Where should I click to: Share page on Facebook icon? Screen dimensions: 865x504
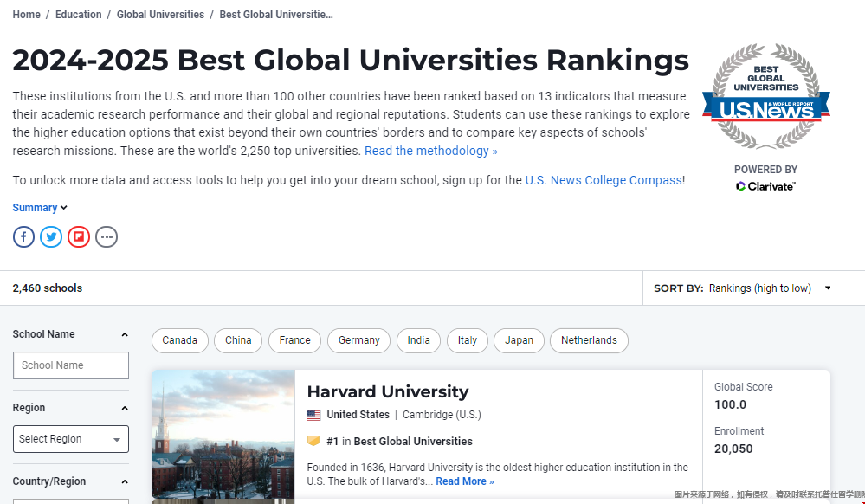click(x=23, y=236)
